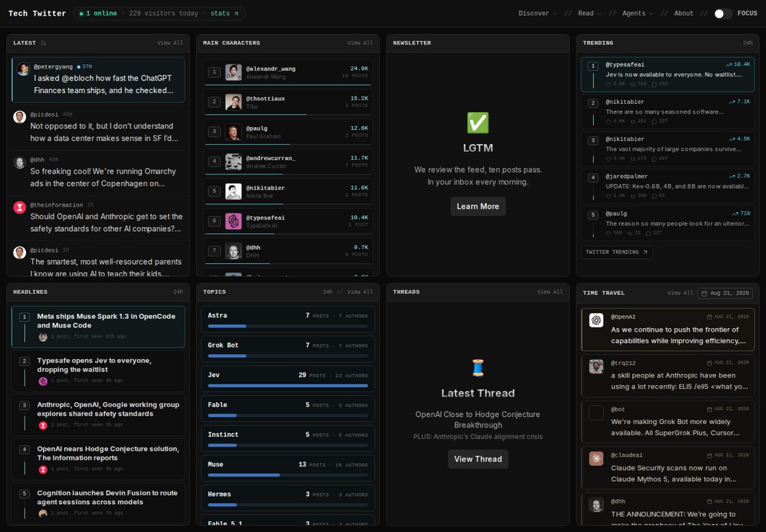Image resolution: width=766 pixels, height=532 pixels.
Task: Click reply bubble icon on @paulg trend
Action: pos(648,233)
